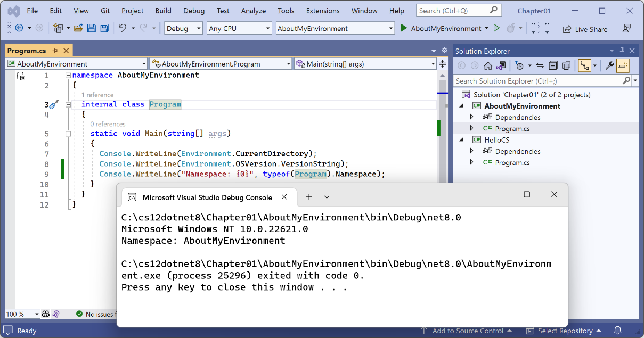The width and height of the screenshot is (644, 338).
Task: Open the debug console tab list chevron
Action: [327, 197]
